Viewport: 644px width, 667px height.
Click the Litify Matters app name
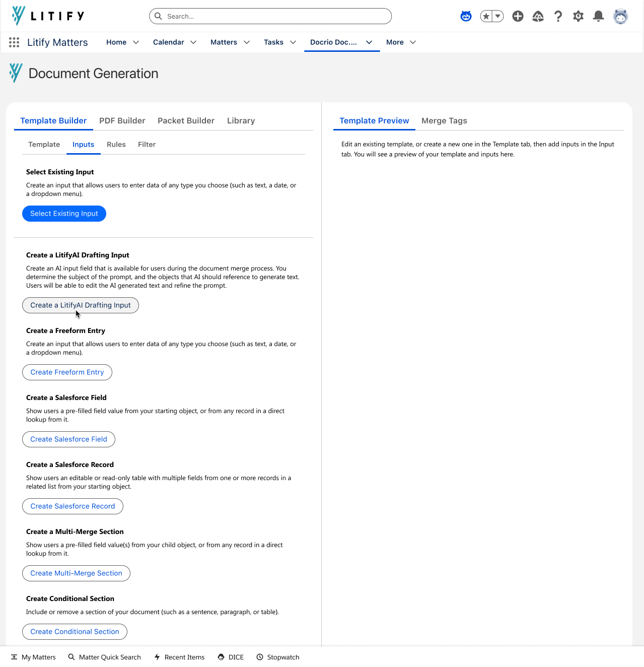(x=57, y=42)
